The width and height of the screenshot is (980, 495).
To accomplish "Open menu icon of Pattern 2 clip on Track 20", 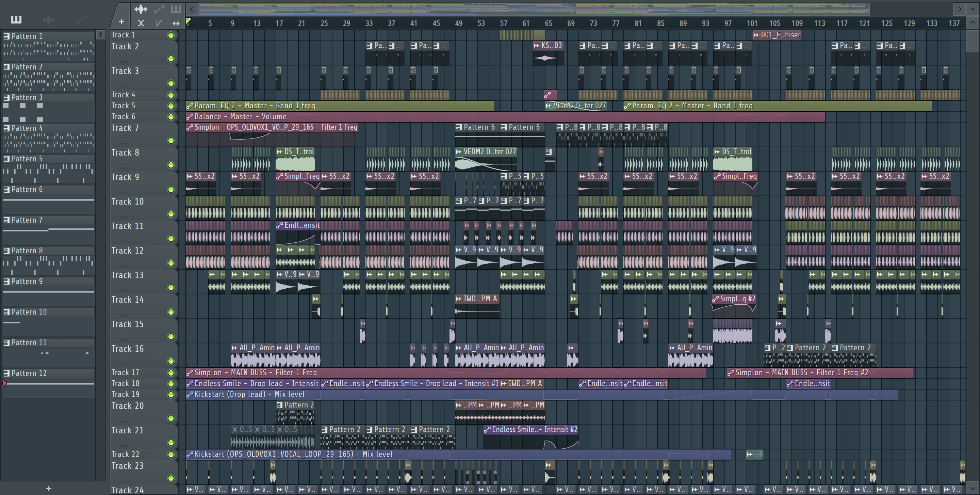I will [280, 405].
